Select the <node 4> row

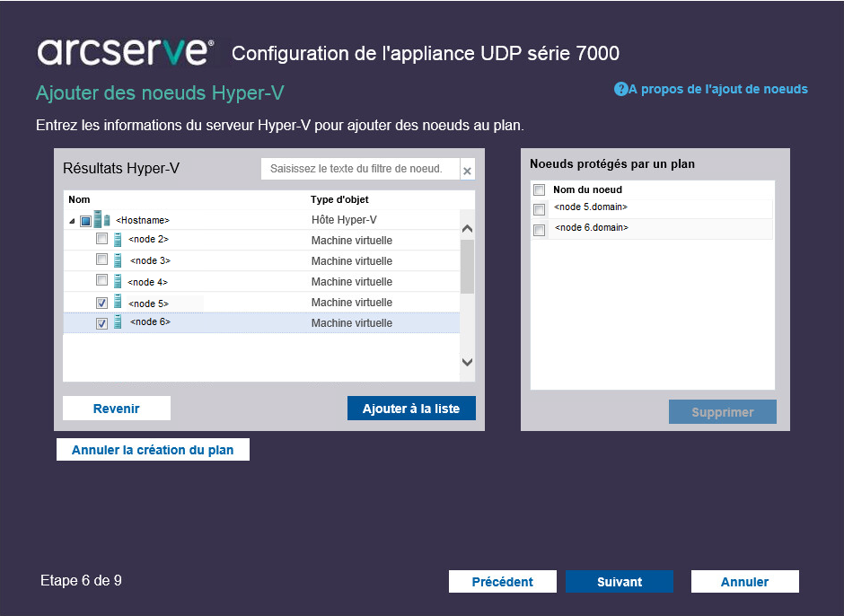click(x=261, y=282)
